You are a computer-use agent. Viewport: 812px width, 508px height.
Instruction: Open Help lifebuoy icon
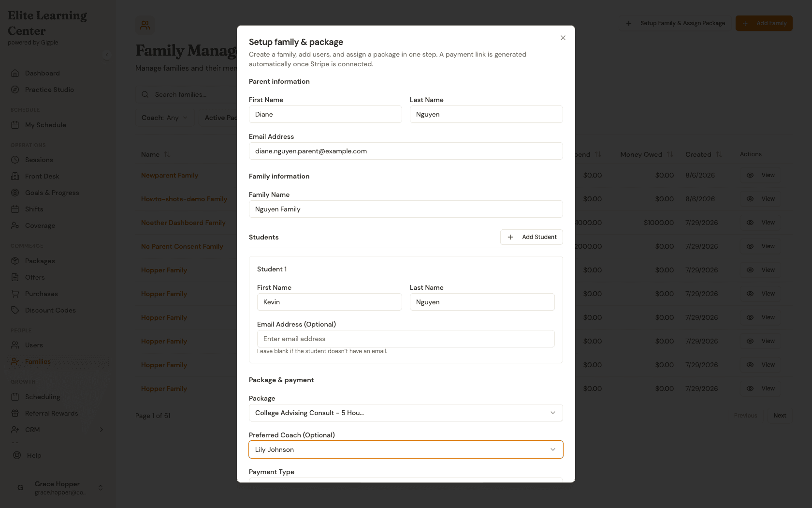pyautogui.click(x=17, y=455)
